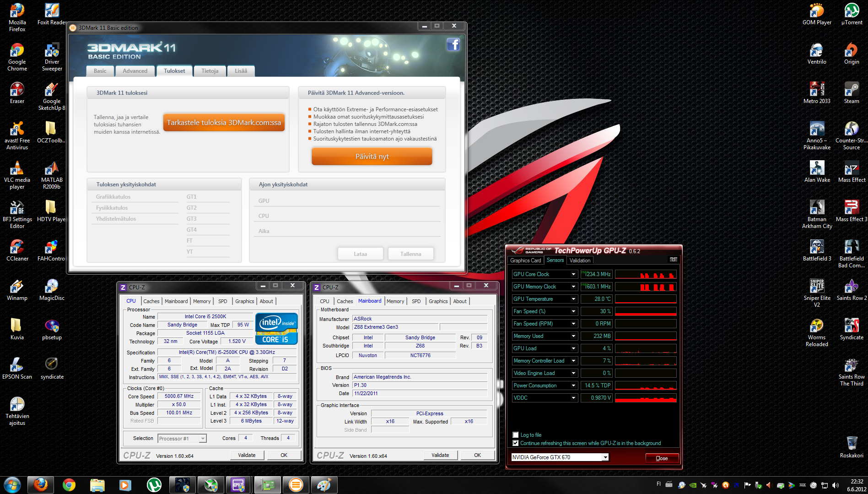This screenshot has width=868, height=494.
Task: Click OK in the Mainboard CPU-Z window
Action: 477,455
